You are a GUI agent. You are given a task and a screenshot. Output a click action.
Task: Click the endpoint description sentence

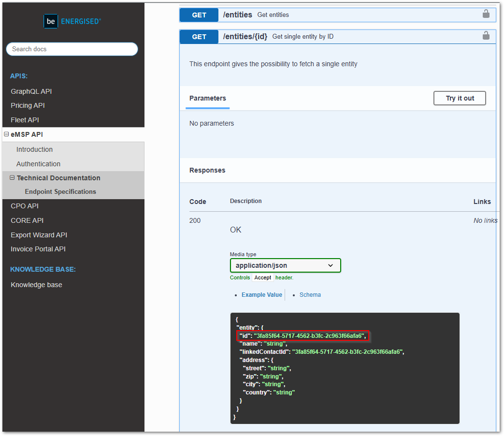coord(273,64)
